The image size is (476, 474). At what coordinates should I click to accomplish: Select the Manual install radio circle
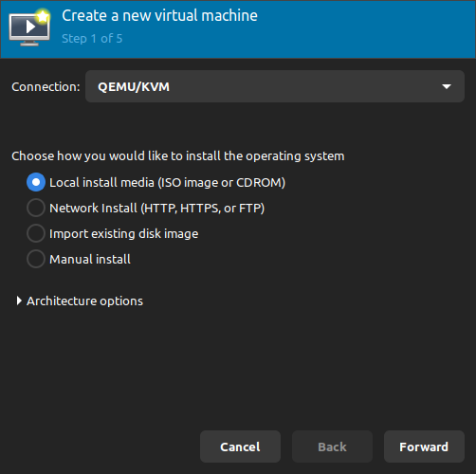[x=36, y=259]
